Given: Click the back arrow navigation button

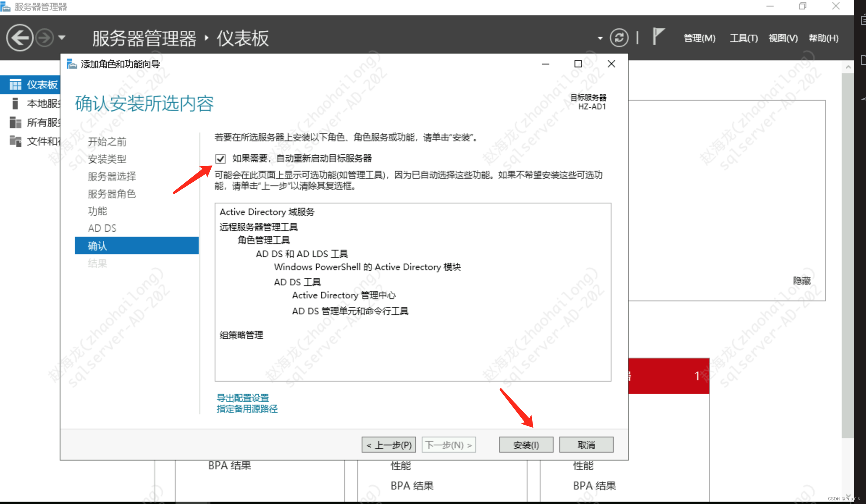Looking at the screenshot, I should (x=20, y=38).
